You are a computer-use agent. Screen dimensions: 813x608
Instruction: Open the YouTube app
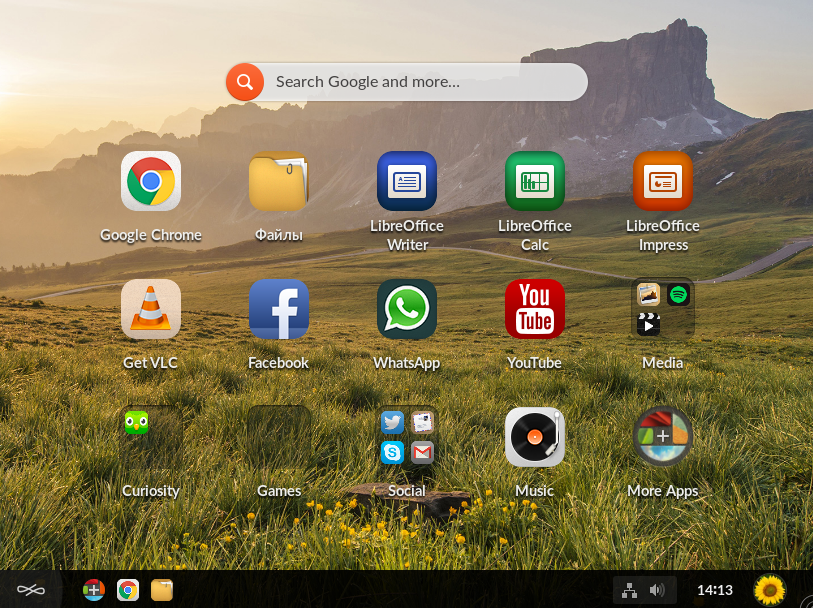click(535, 309)
